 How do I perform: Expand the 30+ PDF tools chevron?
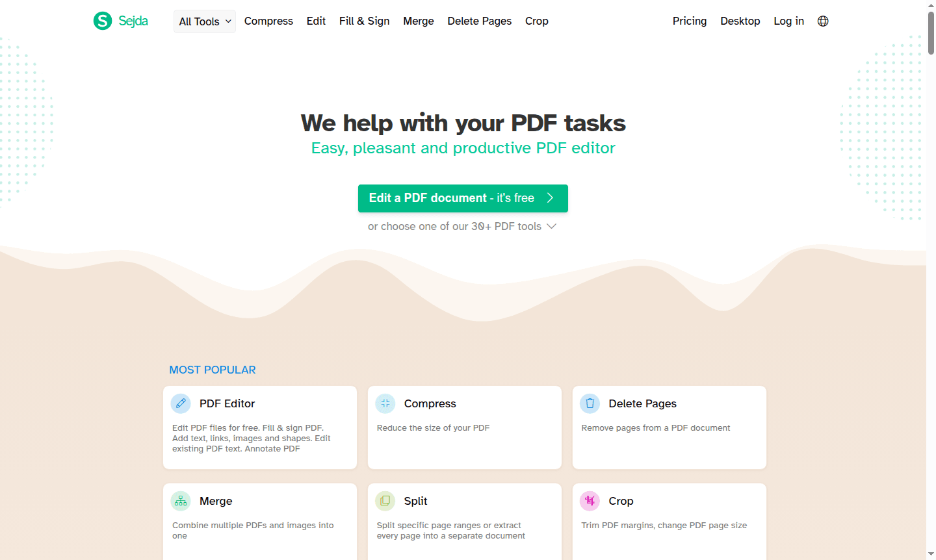tap(552, 226)
